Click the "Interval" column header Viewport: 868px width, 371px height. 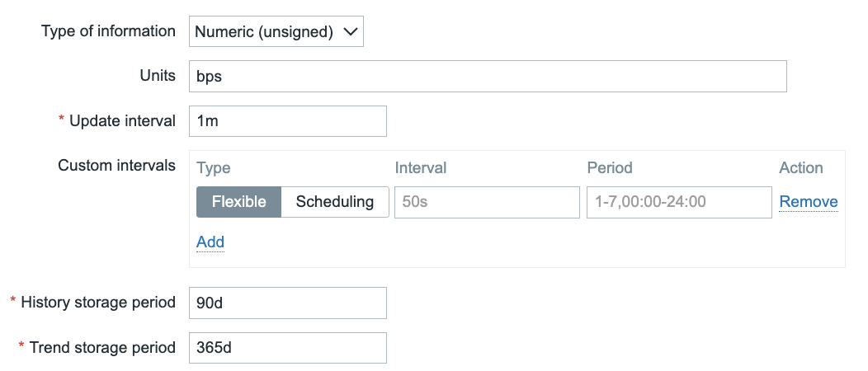(421, 168)
